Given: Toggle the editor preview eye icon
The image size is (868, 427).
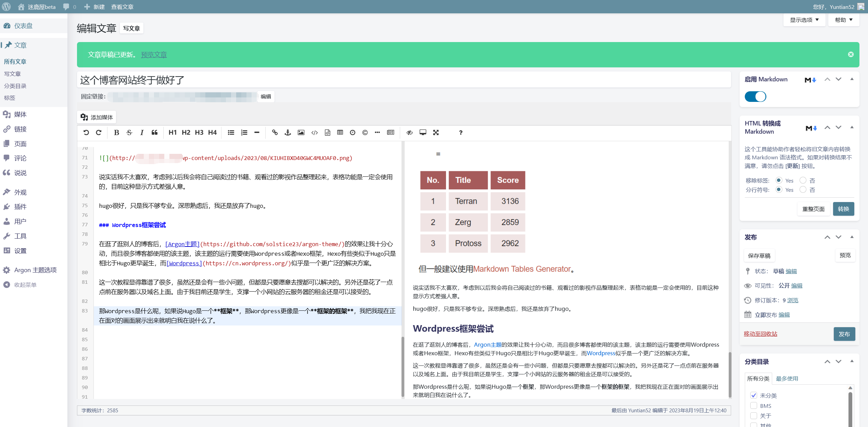Looking at the screenshot, I should coord(409,133).
